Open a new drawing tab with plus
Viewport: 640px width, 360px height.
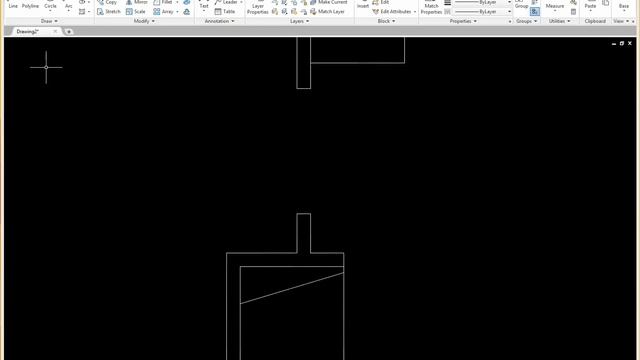click(69, 31)
